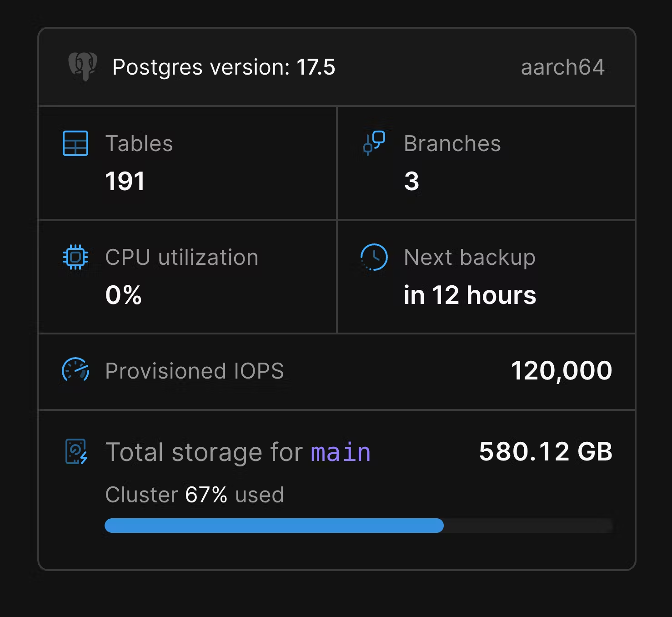The width and height of the screenshot is (672, 617).
Task: Click the Total storage drive icon
Action: coord(75,452)
